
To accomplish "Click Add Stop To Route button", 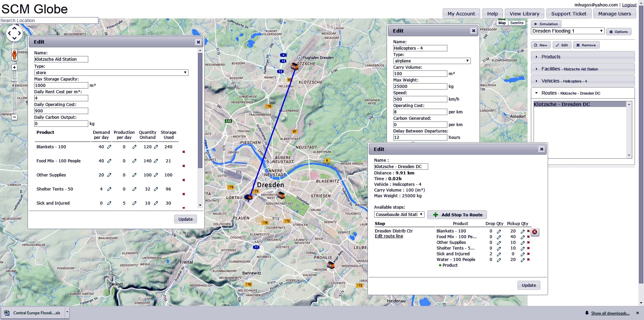I will [457, 215].
